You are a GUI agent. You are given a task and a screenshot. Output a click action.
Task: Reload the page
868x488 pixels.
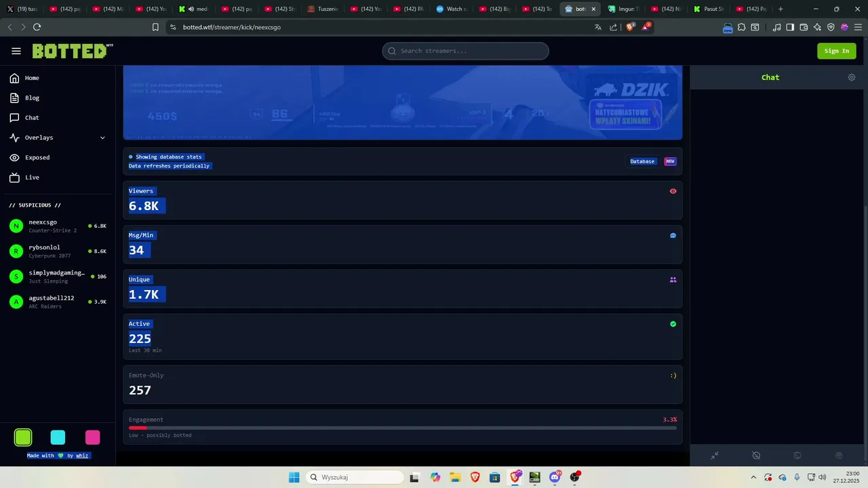[x=37, y=27]
